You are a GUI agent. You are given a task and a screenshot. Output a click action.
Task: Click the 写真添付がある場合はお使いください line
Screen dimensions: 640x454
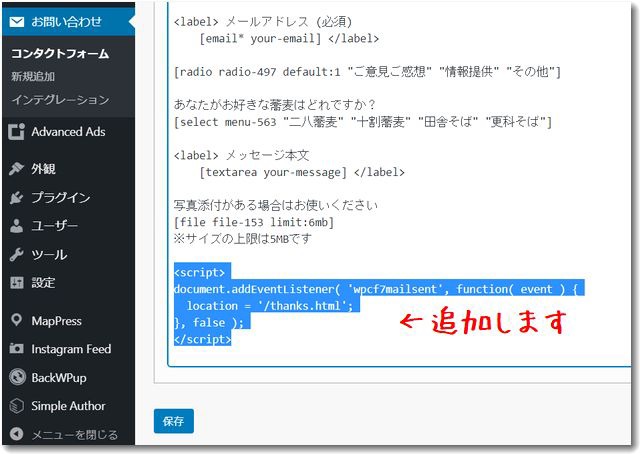point(276,205)
